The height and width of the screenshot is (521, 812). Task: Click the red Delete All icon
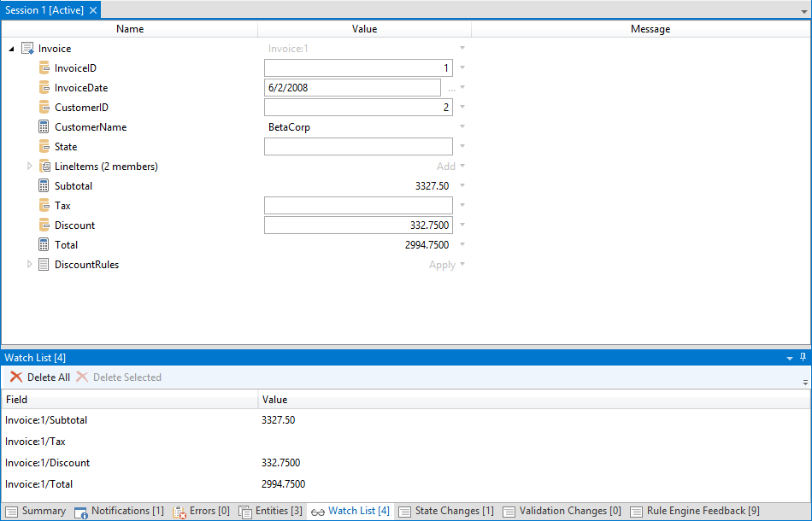tap(15, 378)
